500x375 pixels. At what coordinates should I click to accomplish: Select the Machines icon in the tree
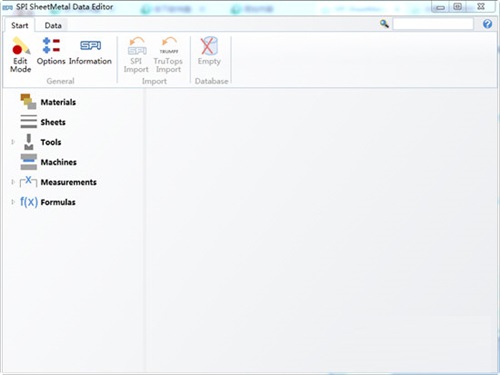(x=28, y=162)
